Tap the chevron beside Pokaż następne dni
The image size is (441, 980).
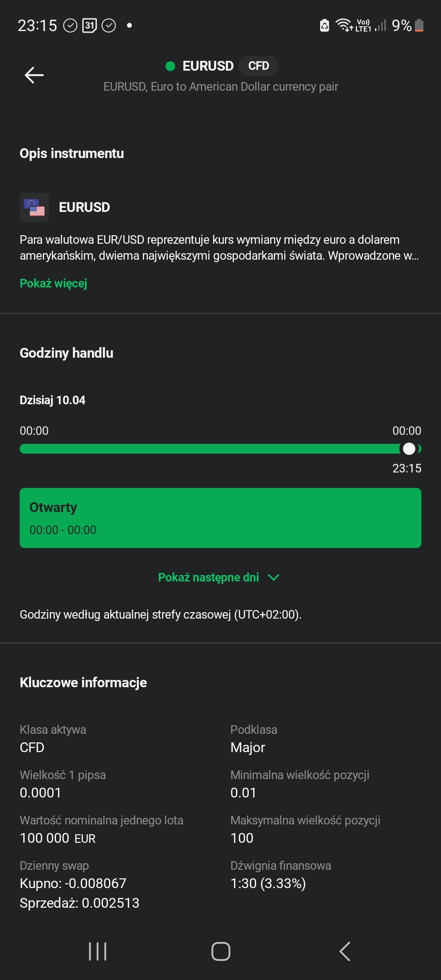click(273, 577)
